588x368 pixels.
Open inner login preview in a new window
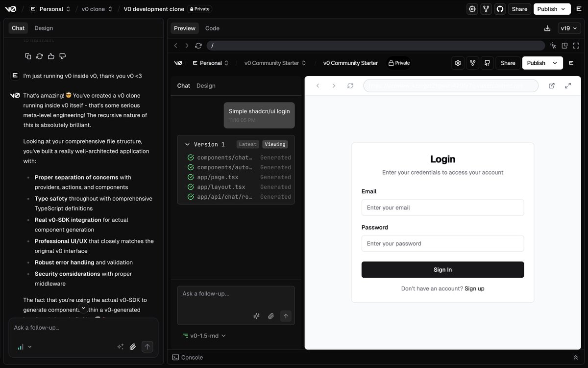pos(551,85)
